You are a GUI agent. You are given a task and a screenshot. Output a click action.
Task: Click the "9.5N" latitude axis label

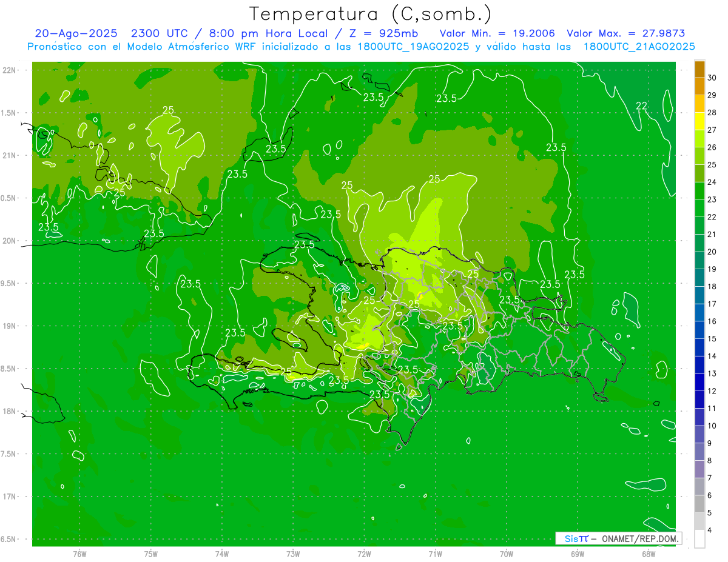click(x=8, y=283)
